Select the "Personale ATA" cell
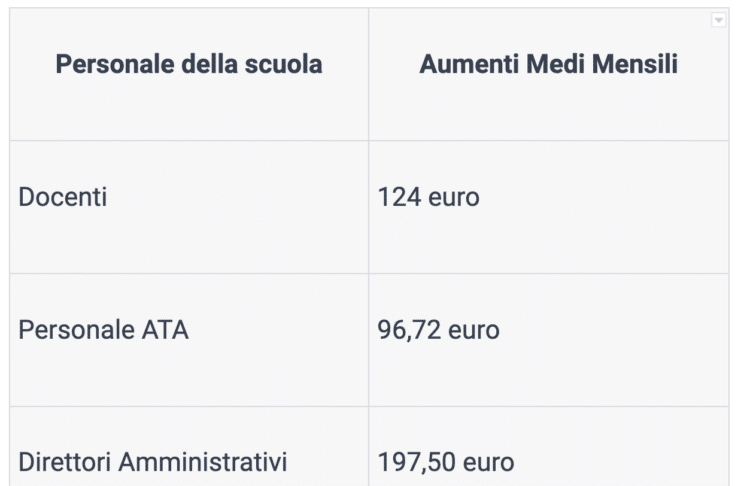 pos(104,330)
